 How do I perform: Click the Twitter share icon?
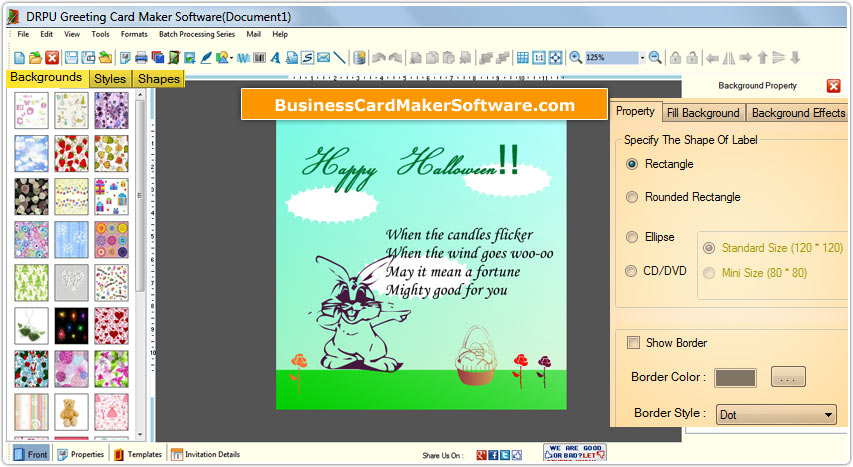(505, 455)
